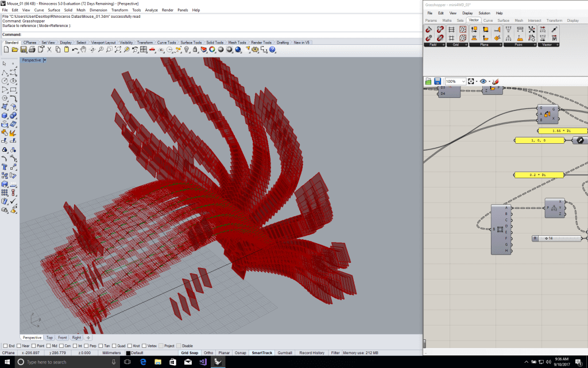
Task: Open the Solution menu in Grasshopper
Action: tap(484, 13)
